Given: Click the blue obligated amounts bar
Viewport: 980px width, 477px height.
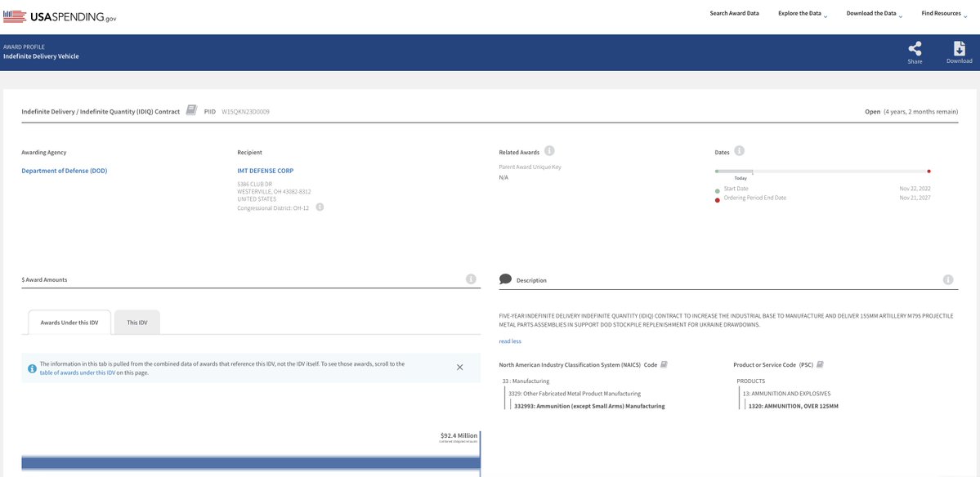Looking at the screenshot, I should tap(251, 462).
